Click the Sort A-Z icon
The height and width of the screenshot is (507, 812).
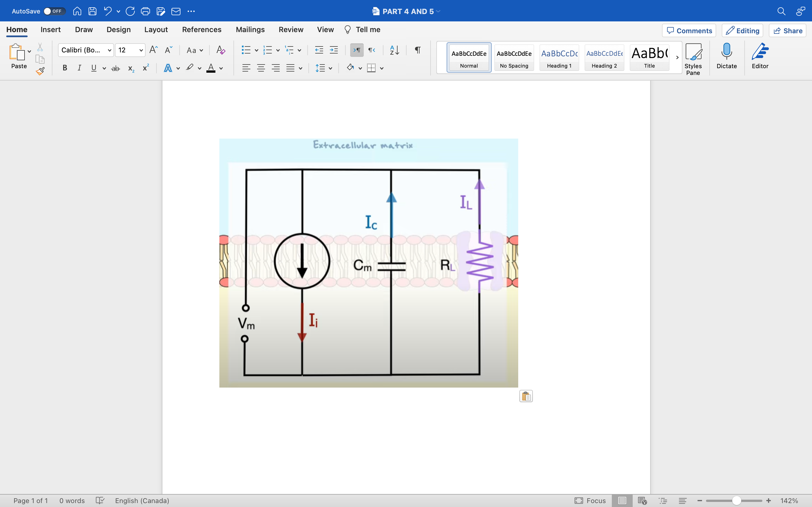[394, 50]
